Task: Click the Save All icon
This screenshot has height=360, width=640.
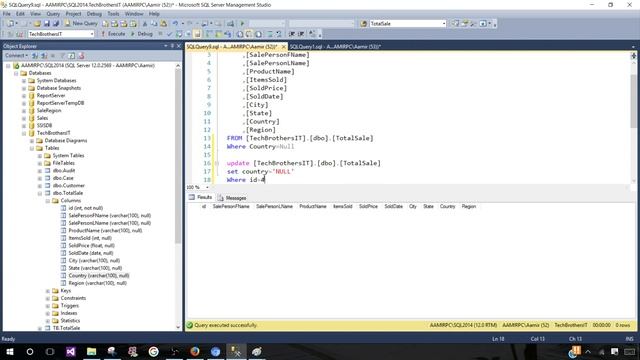Action: (x=56, y=24)
